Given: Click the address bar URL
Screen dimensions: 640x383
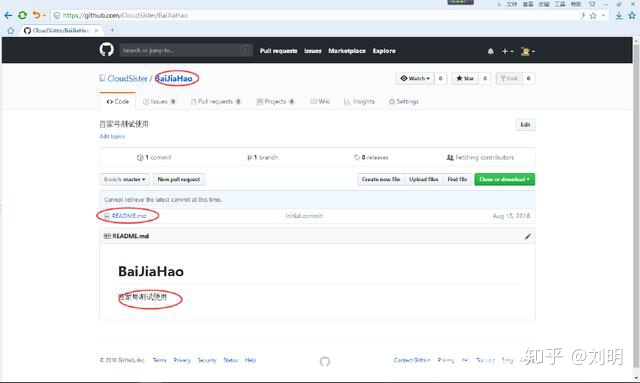Looking at the screenshot, I should click(125, 16).
